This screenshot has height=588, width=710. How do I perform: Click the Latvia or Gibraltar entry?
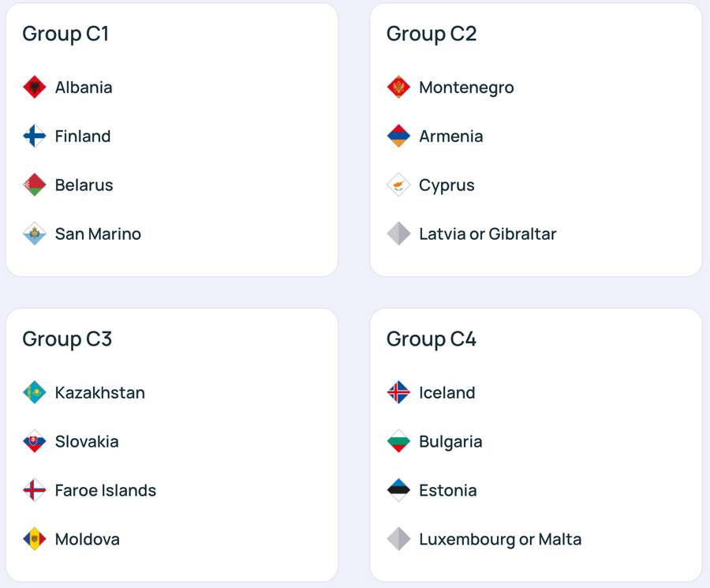click(x=487, y=234)
